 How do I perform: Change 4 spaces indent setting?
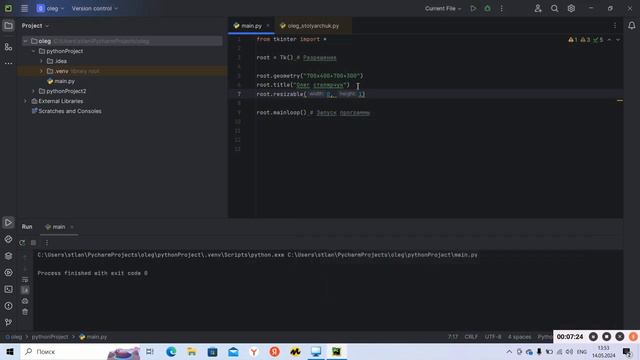(519, 337)
